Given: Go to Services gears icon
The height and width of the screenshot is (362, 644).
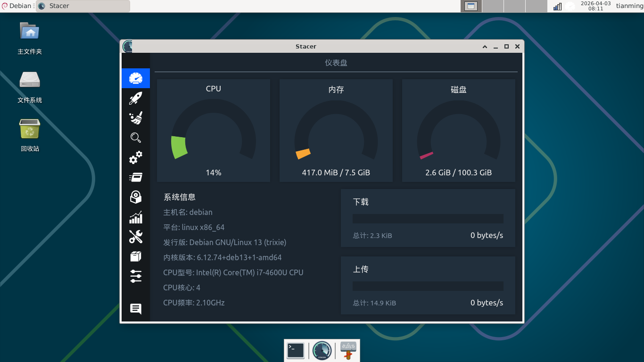Looking at the screenshot, I should click(136, 157).
